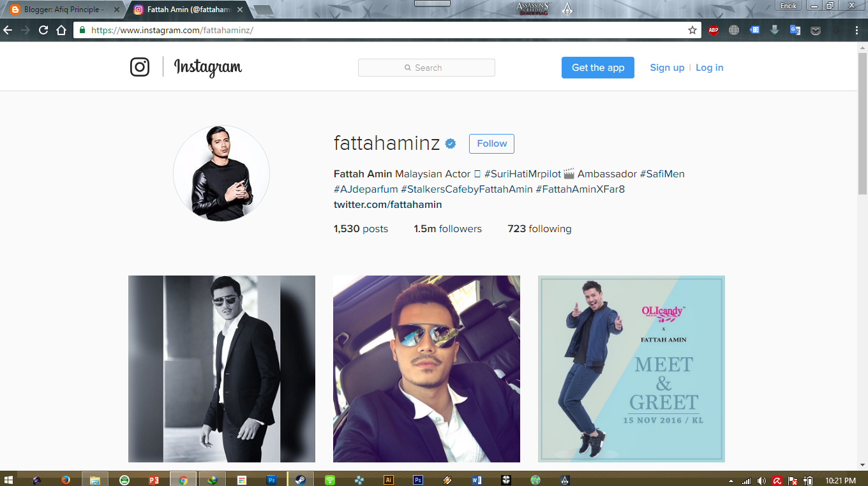Open Microsoft Word from the taskbar
The height and width of the screenshot is (486, 868).
click(x=477, y=480)
